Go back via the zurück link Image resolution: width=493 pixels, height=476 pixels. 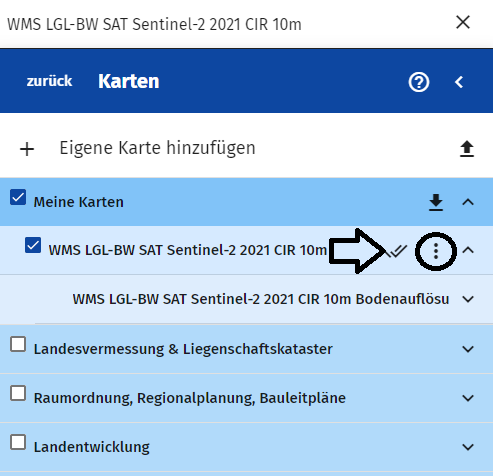[49, 81]
